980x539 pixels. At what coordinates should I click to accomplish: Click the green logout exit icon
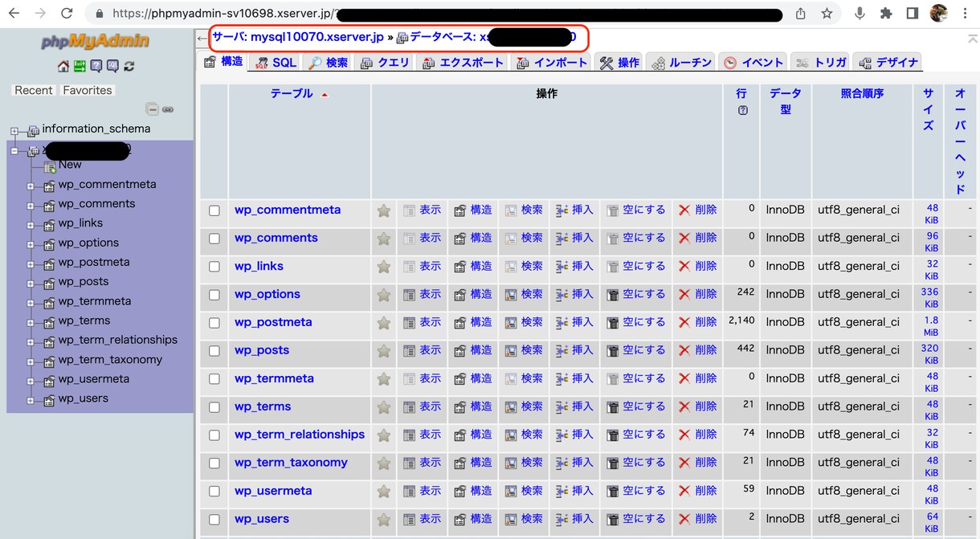click(x=80, y=67)
